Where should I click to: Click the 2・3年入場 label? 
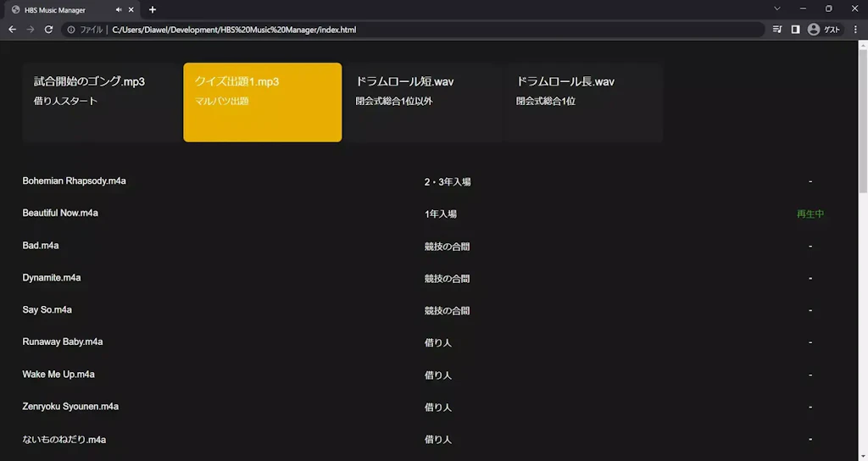pyautogui.click(x=448, y=182)
